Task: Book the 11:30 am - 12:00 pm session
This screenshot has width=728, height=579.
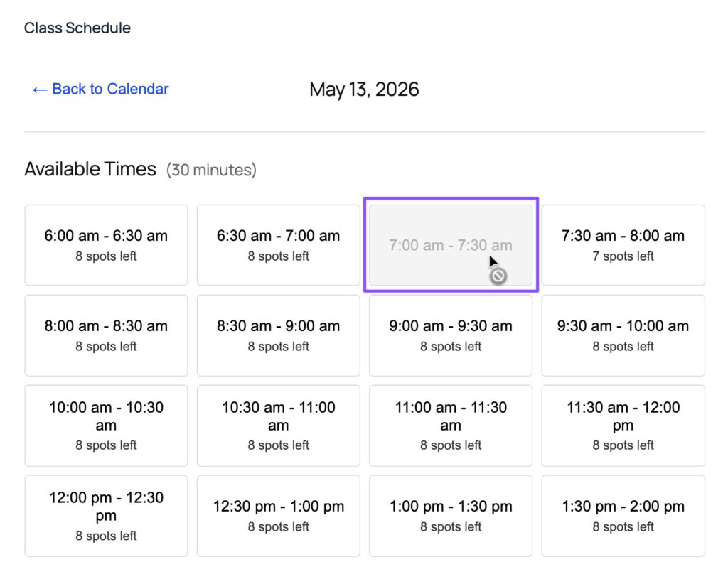Action: (623, 426)
